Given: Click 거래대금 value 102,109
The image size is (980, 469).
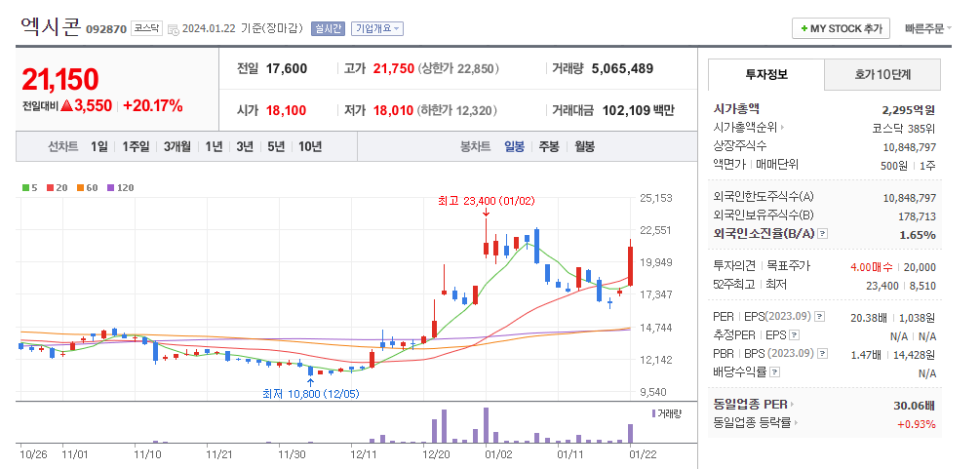Looking at the screenshot, I should [626, 111].
